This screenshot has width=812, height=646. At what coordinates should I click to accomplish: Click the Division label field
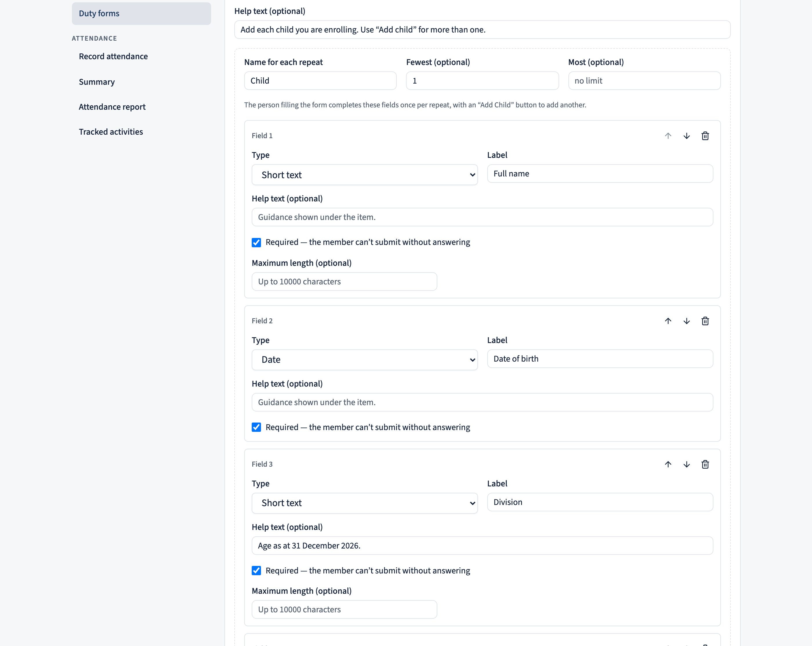[x=600, y=502]
